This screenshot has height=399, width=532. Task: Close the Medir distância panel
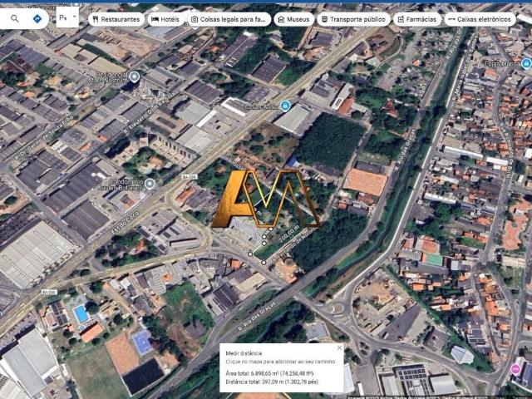(339, 347)
